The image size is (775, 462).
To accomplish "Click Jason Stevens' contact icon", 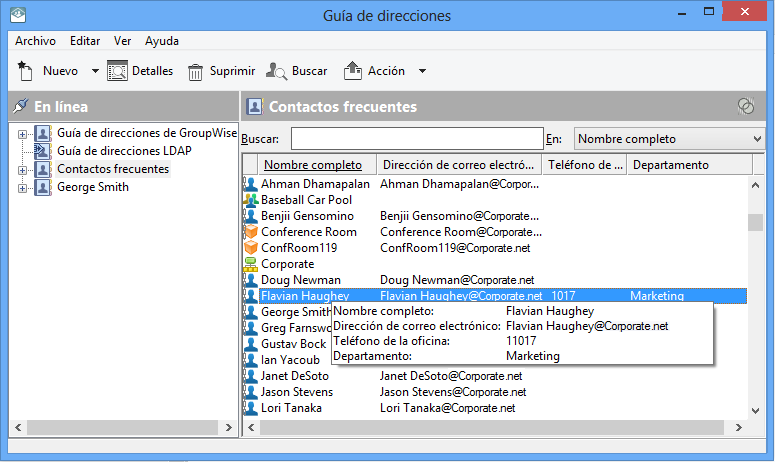I will [x=251, y=392].
